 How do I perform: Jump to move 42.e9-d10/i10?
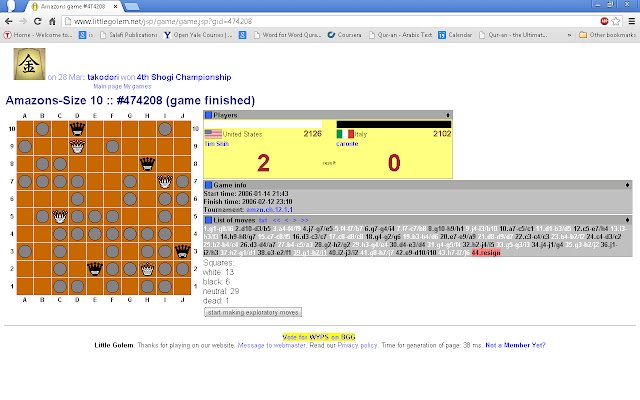[416, 253]
